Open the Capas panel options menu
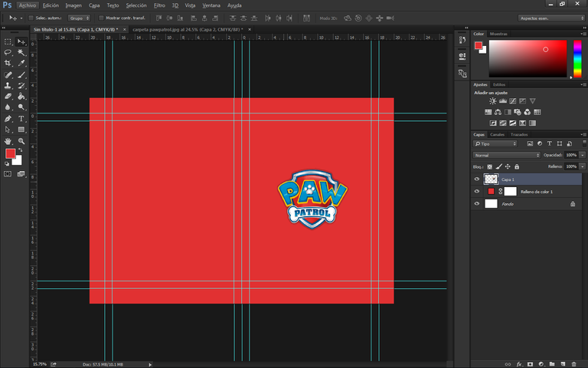Screen dimensions: 588x368 click(583, 134)
